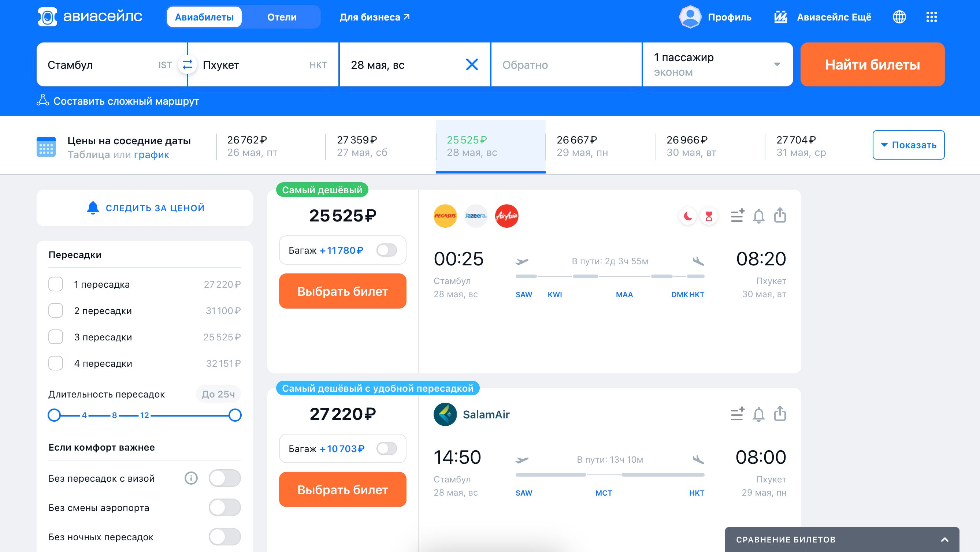Click Составить сложный маршрут link
Image resolution: width=980 pixels, height=552 pixels.
click(x=126, y=101)
